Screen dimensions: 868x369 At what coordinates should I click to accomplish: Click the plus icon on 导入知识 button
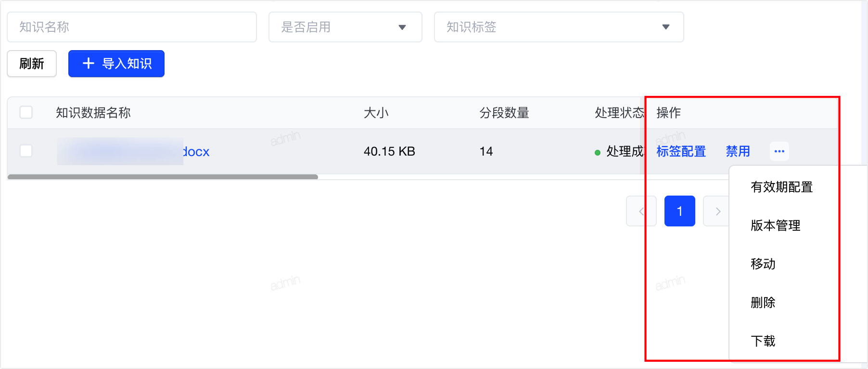[x=89, y=64]
